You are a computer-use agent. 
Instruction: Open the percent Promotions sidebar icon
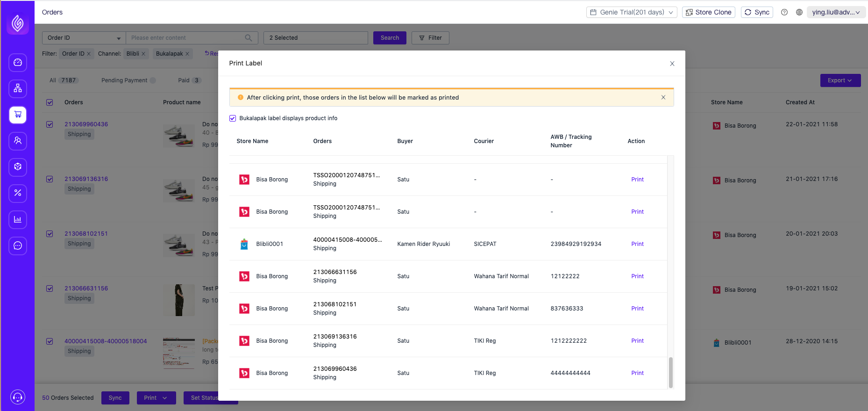[x=18, y=193]
